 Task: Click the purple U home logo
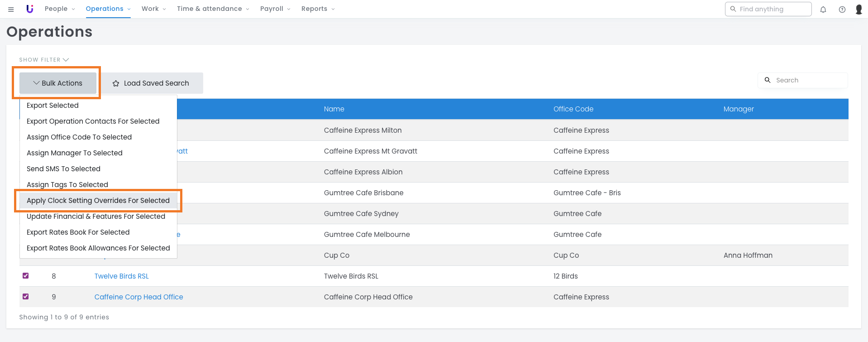[x=30, y=9]
